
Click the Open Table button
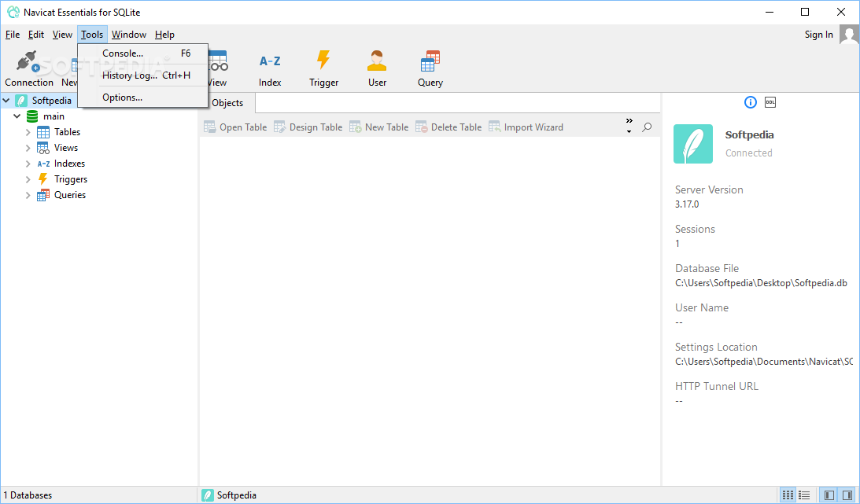[235, 127]
